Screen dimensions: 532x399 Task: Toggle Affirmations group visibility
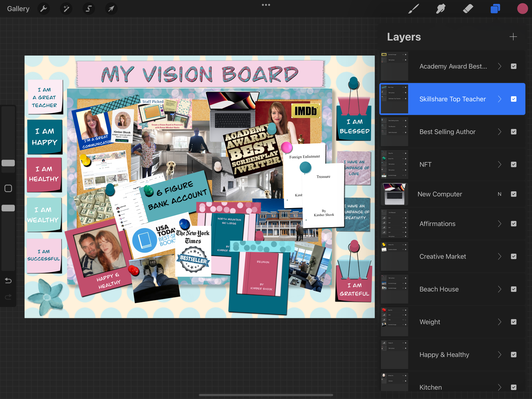[x=514, y=224]
